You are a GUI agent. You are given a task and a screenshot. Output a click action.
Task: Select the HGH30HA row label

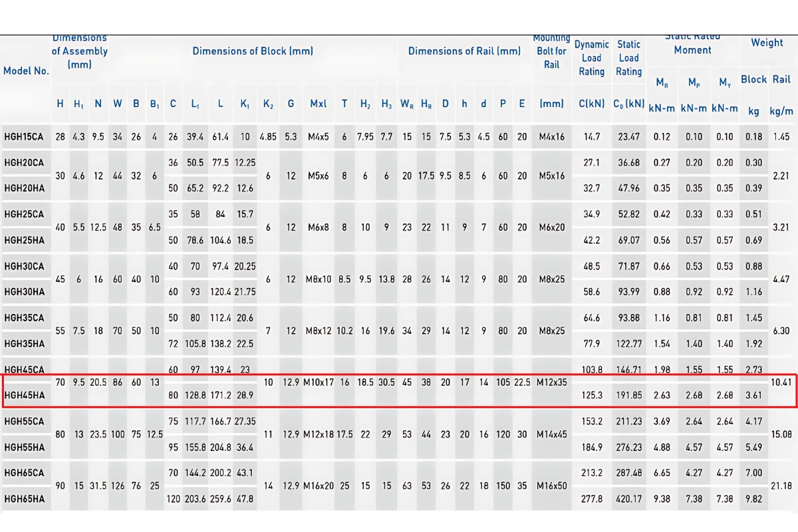[24, 292]
